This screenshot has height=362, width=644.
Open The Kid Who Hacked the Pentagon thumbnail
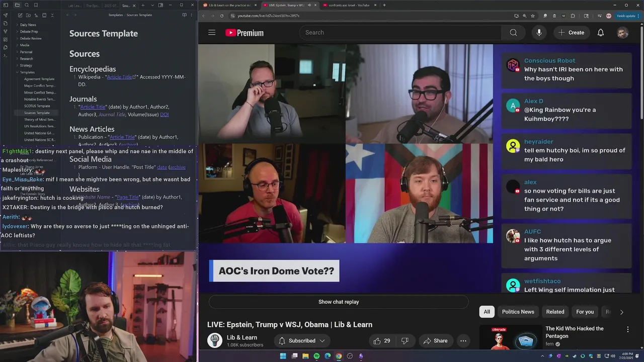click(510, 337)
